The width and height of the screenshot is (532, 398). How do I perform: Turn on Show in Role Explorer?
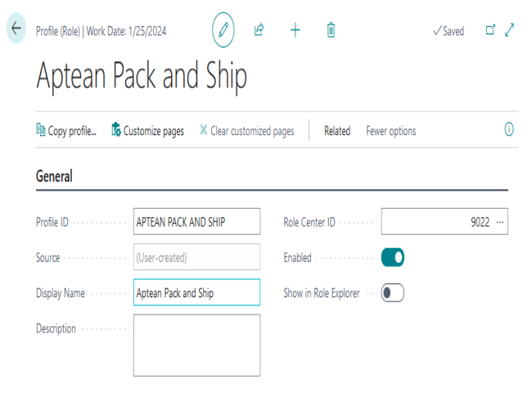[x=393, y=293]
